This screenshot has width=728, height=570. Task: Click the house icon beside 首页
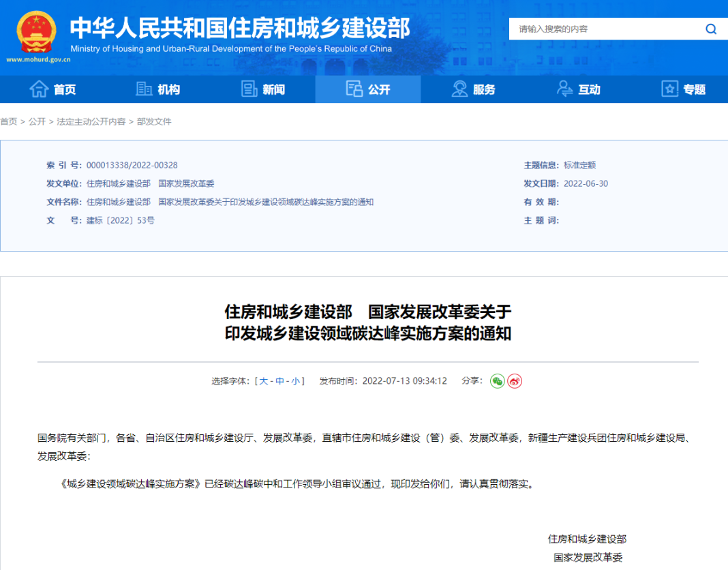coord(39,89)
